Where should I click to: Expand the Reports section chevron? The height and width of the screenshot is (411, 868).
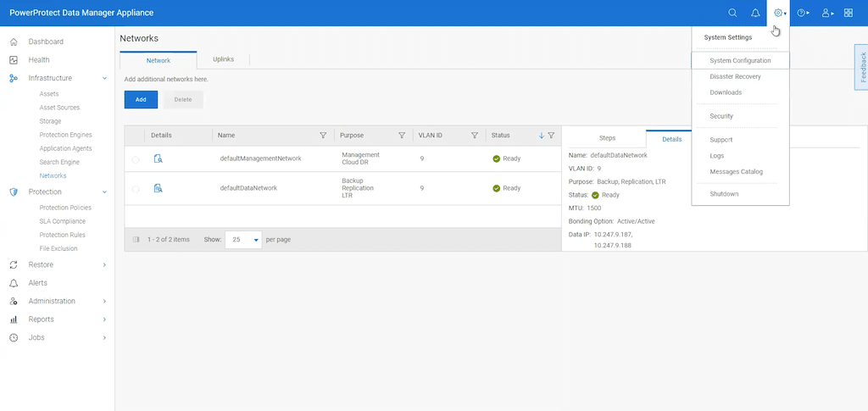[104, 319]
